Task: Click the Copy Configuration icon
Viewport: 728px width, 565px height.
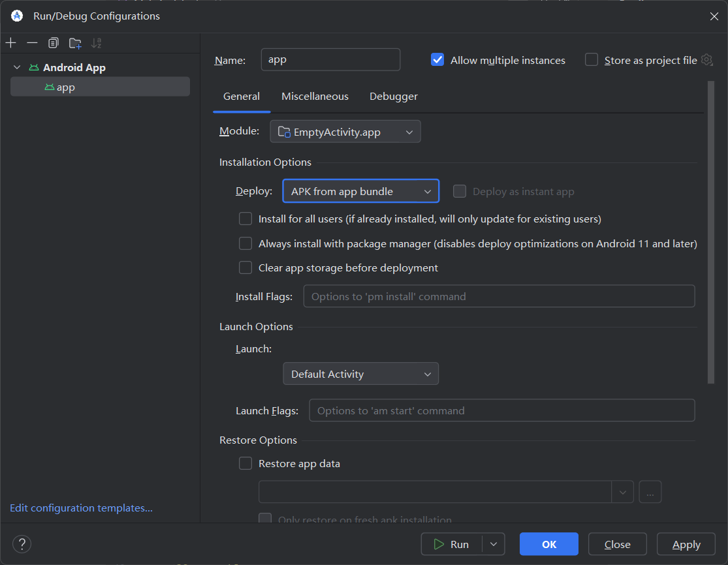Action: pyautogui.click(x=54, y=43)
